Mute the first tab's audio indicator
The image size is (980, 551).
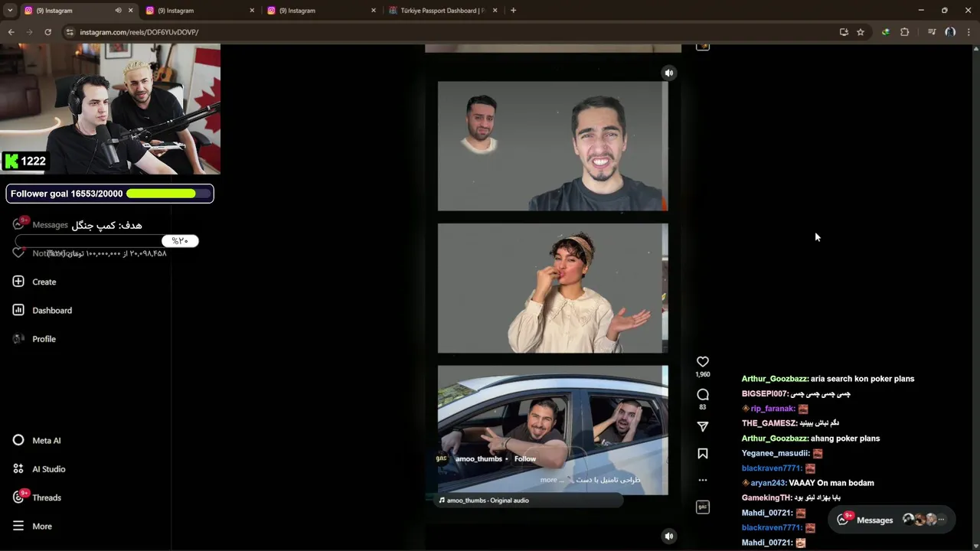(118, 11)
